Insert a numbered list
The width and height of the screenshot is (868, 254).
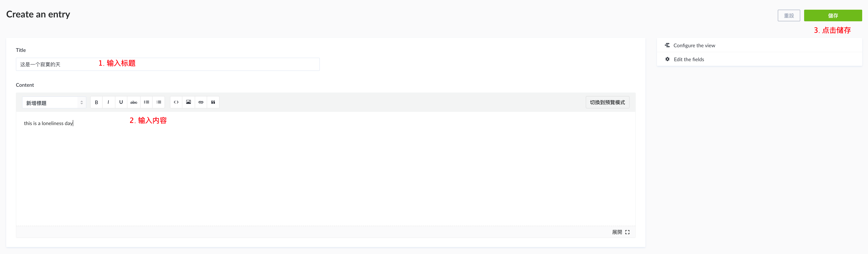coord(159,102)
